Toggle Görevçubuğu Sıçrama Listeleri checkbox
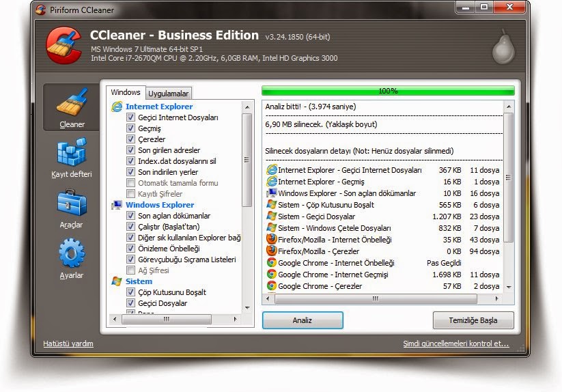Viewport: 562px width, 392px height. 131,259
